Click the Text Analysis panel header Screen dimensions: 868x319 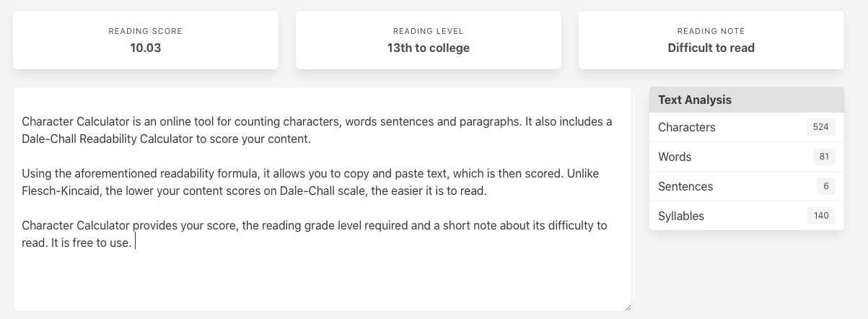746,100
